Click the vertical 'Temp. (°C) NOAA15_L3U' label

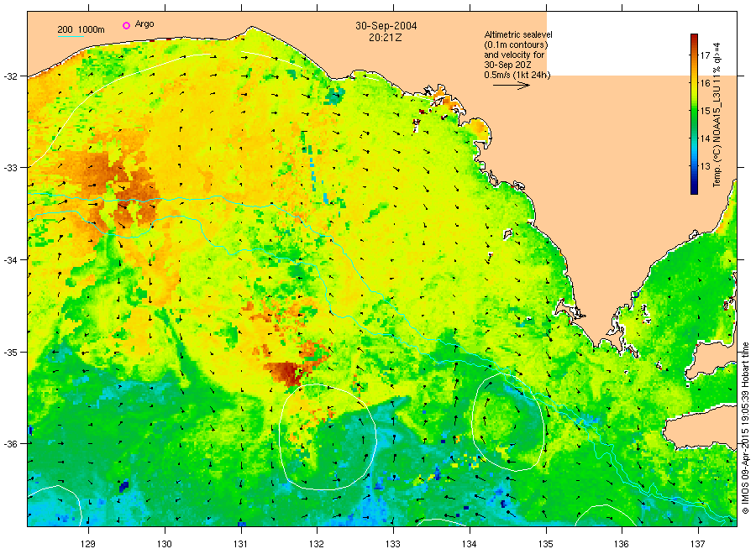pyautogui.click(x=717, y=115)
